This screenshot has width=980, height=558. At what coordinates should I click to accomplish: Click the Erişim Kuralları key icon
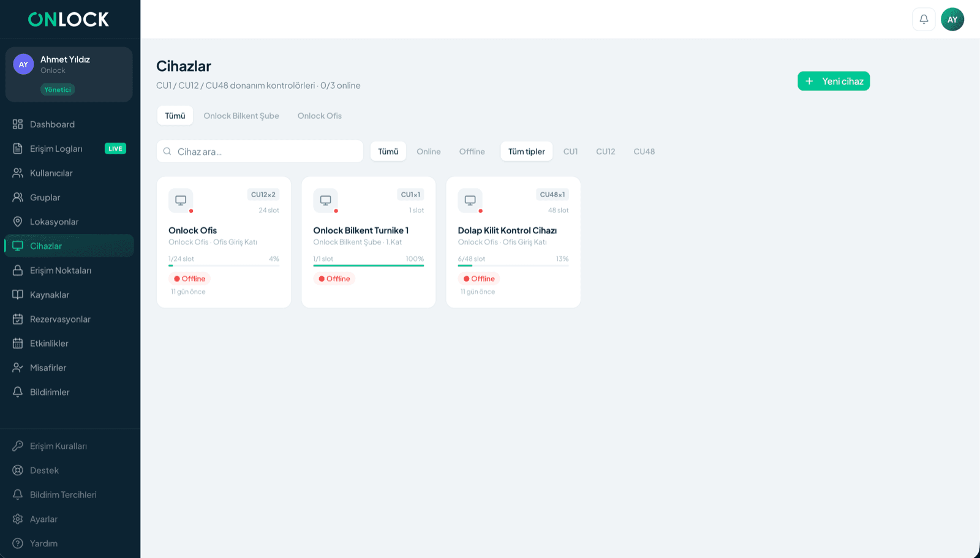coord(18,446)
